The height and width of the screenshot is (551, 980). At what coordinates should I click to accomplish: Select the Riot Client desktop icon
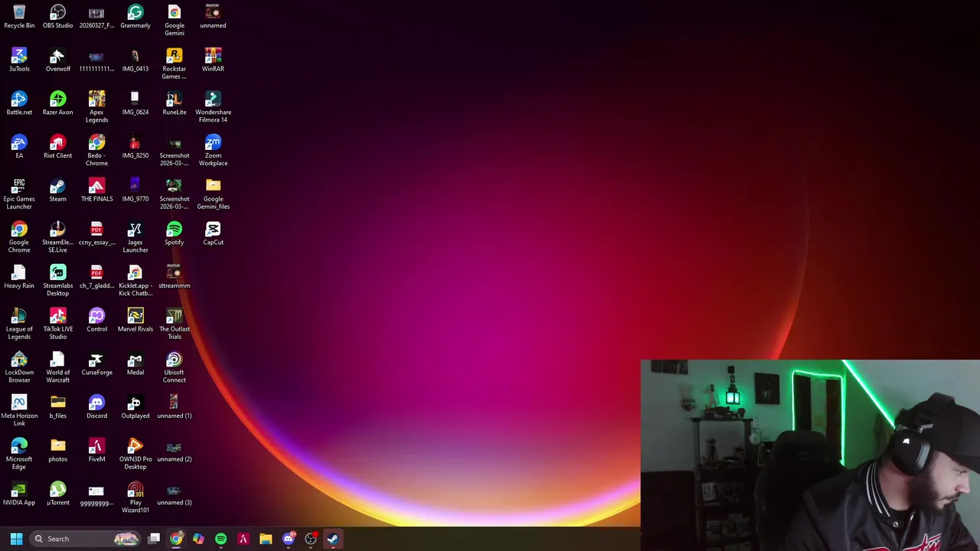(57, 147)
